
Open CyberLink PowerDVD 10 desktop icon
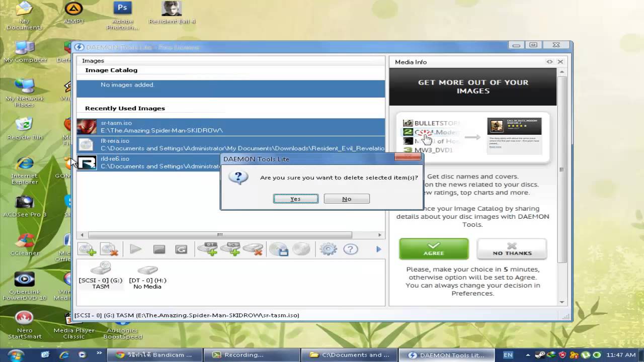(24, 286)
